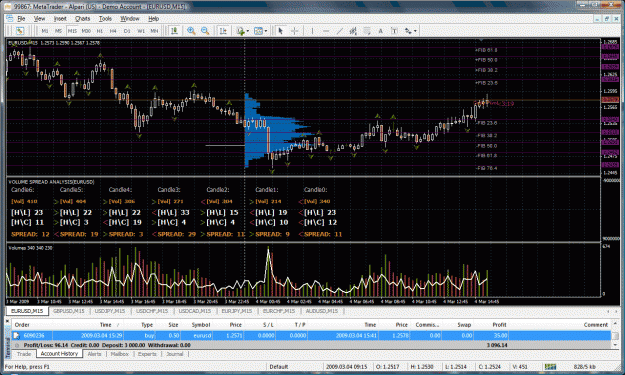
Task: Select the vertical line tool
Action: tap(312, 31)
